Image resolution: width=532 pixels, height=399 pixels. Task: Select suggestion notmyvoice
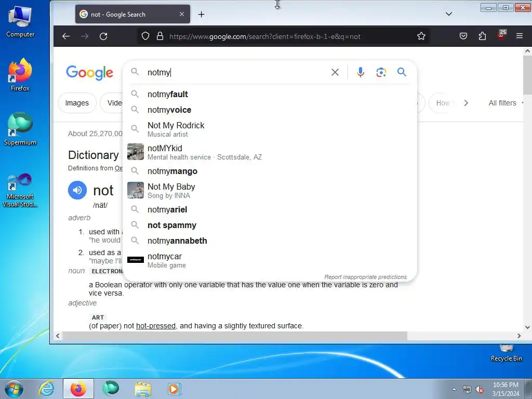tap(270, 110)
